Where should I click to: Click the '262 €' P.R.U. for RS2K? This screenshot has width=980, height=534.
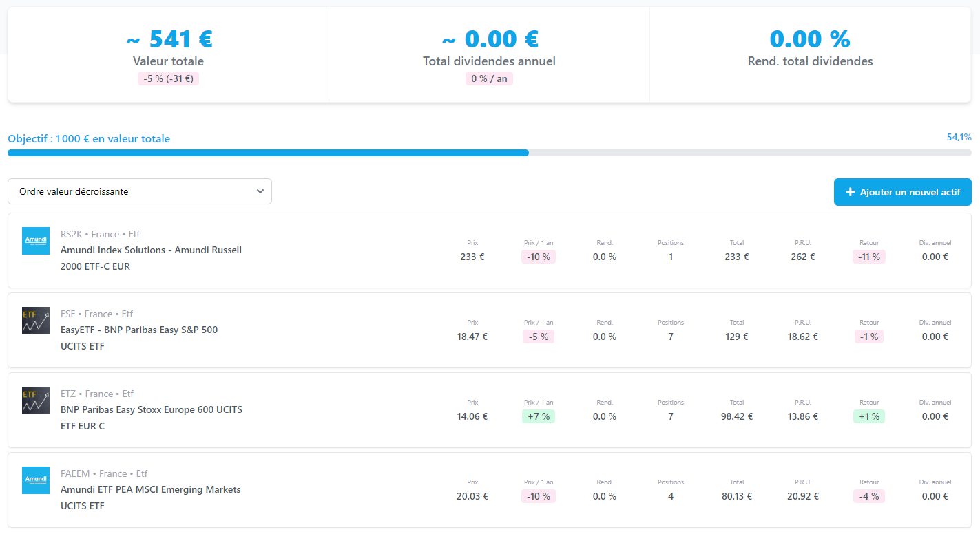coord(803,257)
